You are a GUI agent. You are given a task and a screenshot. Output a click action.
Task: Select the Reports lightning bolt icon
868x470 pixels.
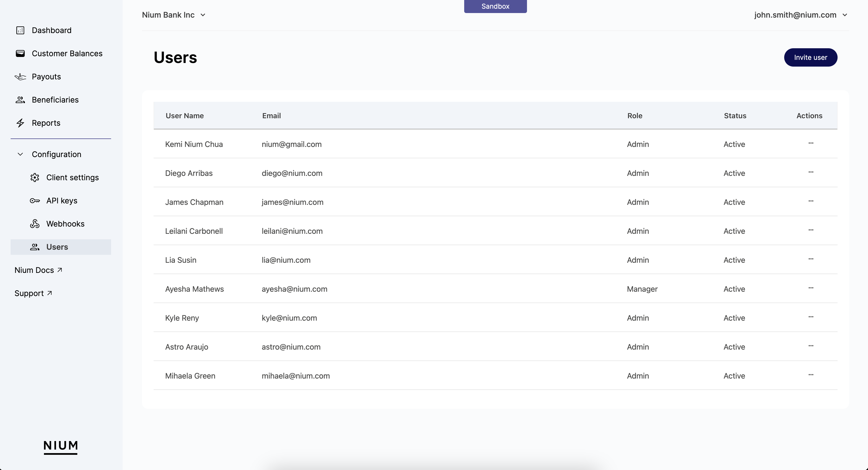click(x=20, y=123)
